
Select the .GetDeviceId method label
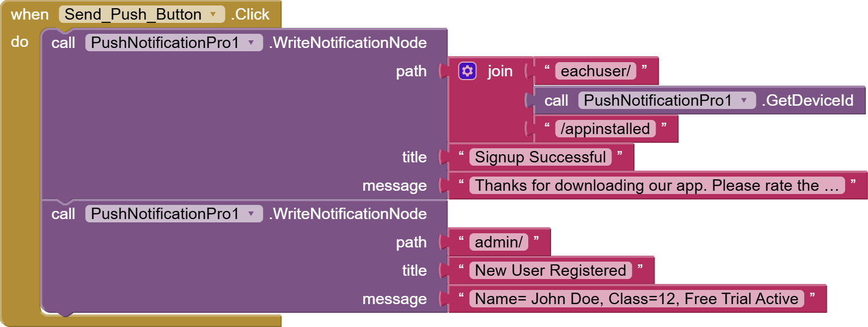[x=808, y=100]
